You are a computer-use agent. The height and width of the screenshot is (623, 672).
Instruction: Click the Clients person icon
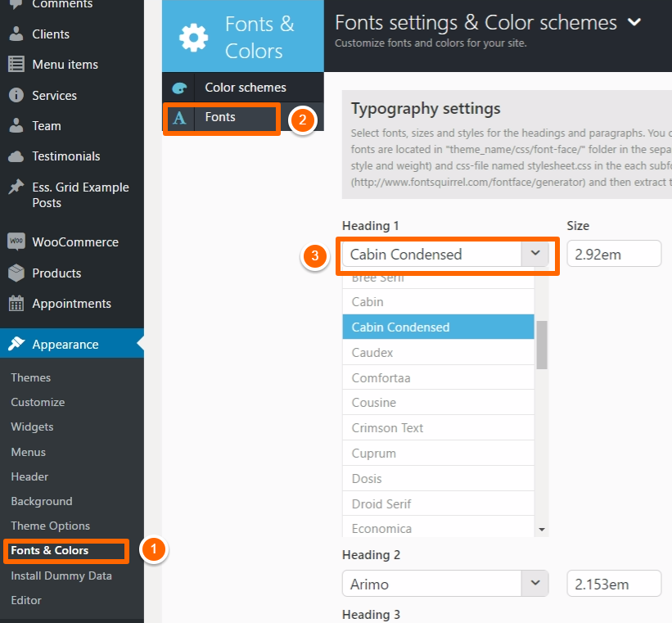pyautogui.click(x=16, y=34)
